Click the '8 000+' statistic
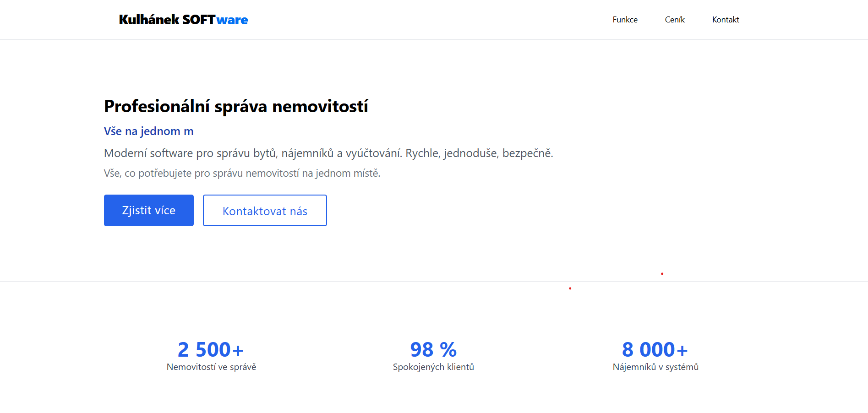868x413 pixels. click(x=655, y=349)
